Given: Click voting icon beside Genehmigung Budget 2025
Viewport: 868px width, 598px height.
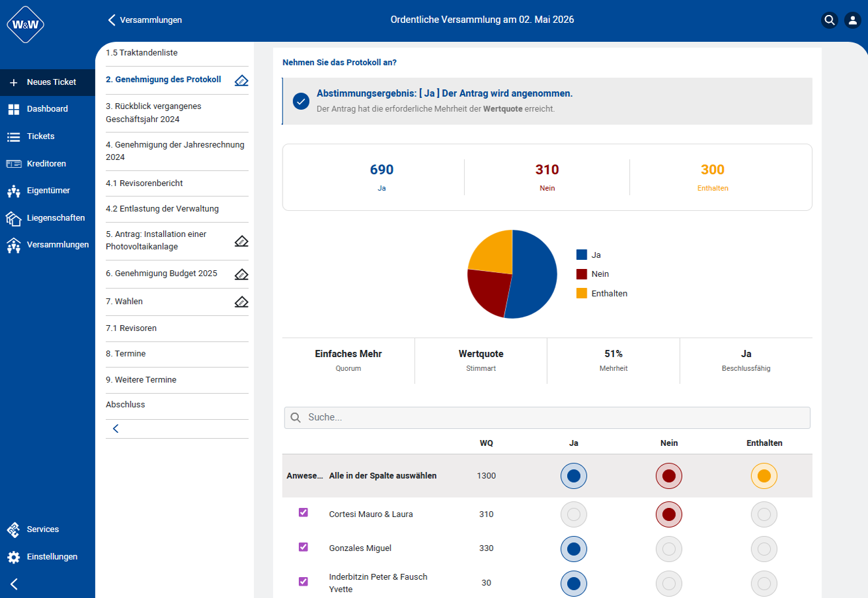Looking at the screenshot, I should 241,274.
